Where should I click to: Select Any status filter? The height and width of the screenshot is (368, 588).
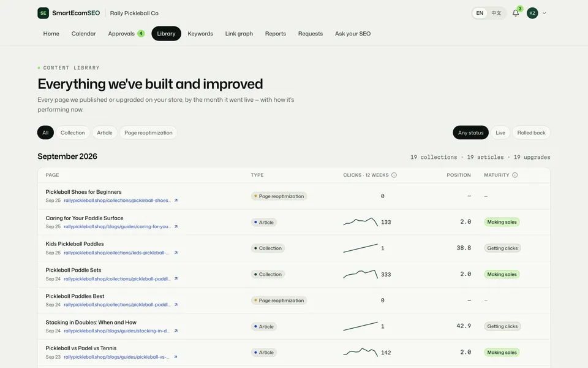(x=470, y=132)
